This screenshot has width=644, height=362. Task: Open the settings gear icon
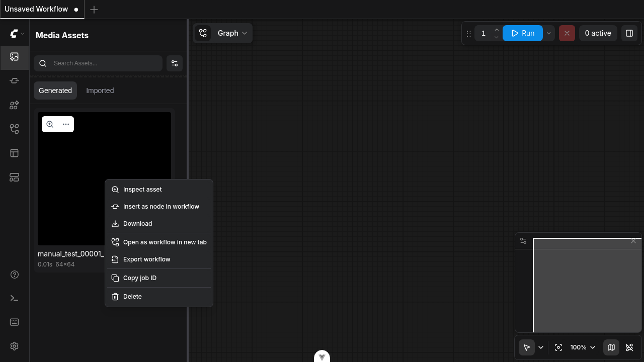point(14,346)
